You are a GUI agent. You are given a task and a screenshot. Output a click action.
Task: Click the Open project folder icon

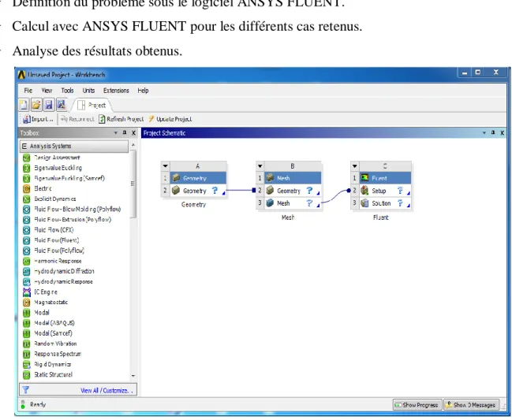[x=36, y=105]
